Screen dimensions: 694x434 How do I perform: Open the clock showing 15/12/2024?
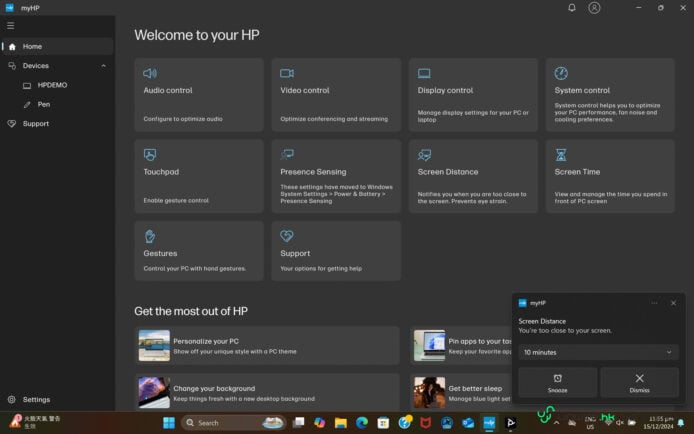(659, 423)
